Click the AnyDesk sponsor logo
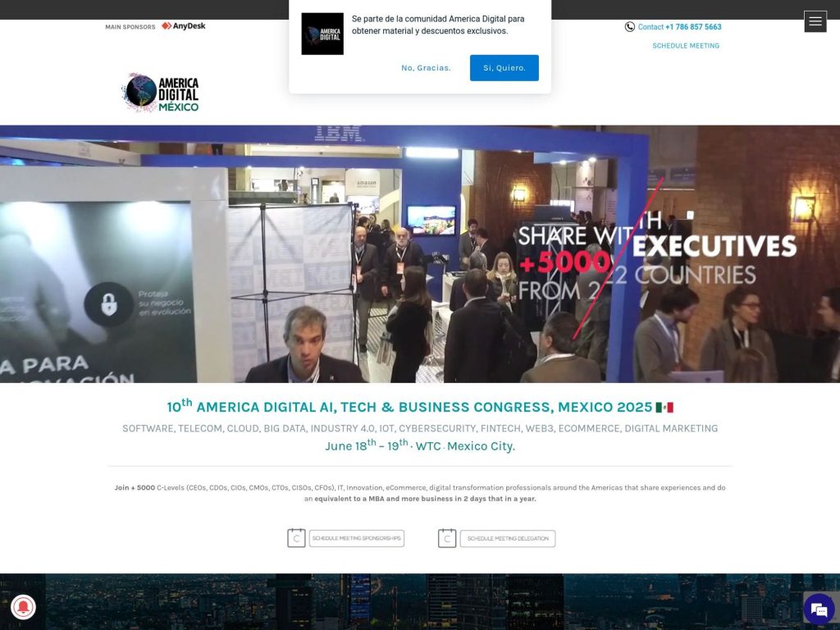The height and width of the screenshot is (630, 840). [x=184, y=25]
